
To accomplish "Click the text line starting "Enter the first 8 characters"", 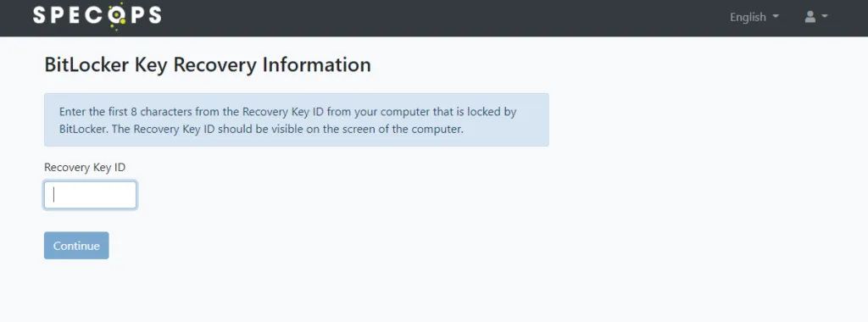I will (x=288, y=112).
